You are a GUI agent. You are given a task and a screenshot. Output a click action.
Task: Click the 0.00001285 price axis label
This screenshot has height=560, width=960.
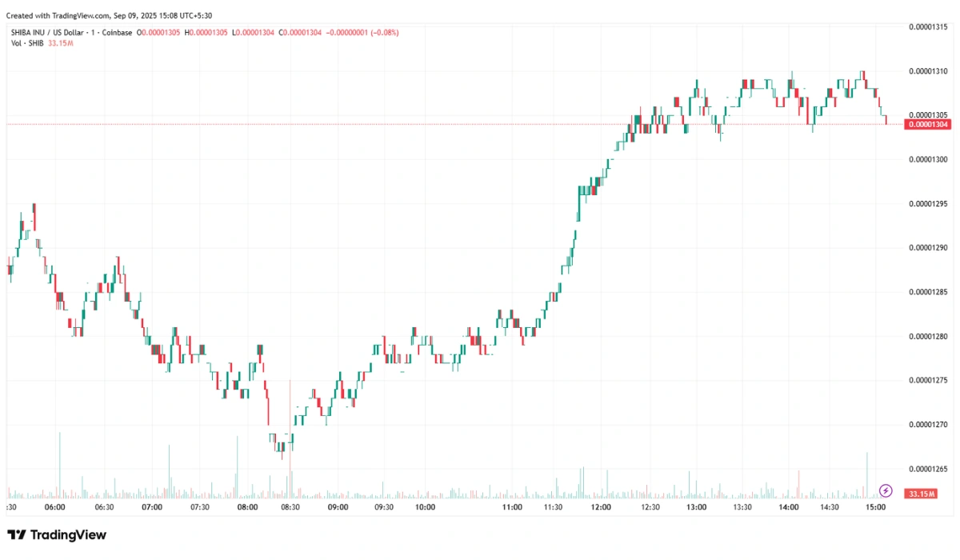[x=928, y=291]
